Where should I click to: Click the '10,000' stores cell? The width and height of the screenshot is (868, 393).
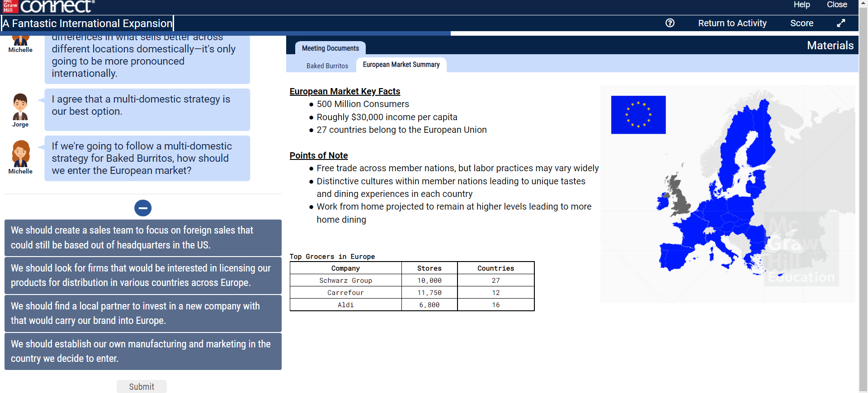pyautogui.click(x=429, y=281)
